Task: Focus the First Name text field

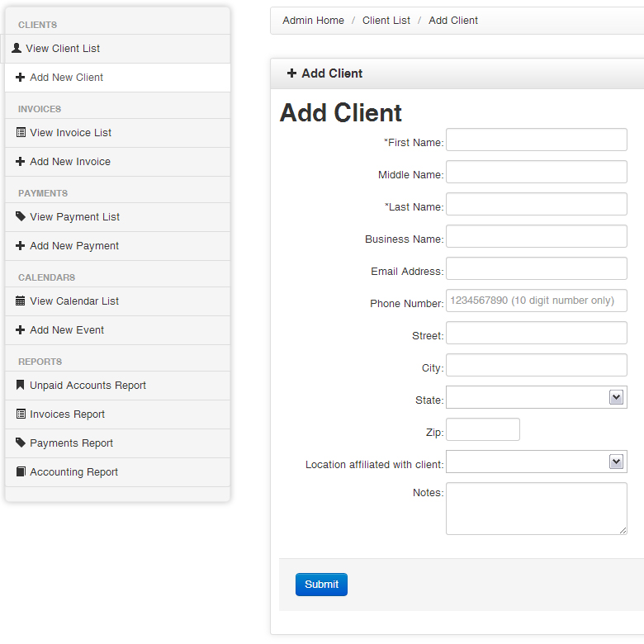Action: click(537, 140)
